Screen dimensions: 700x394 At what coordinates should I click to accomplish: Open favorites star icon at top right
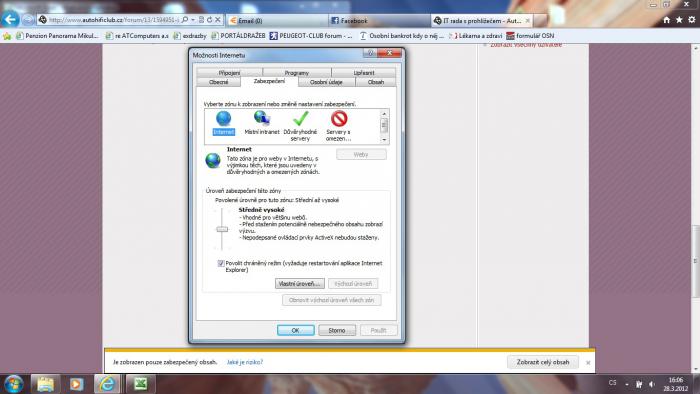click(679, 20)
